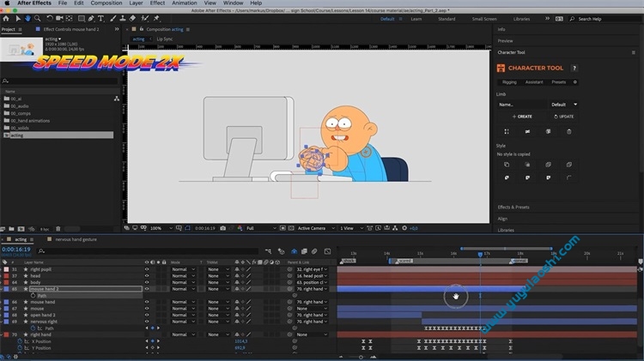
Task: Open the Animation menu
Action: pyautogui.click(x=185, y=3)
